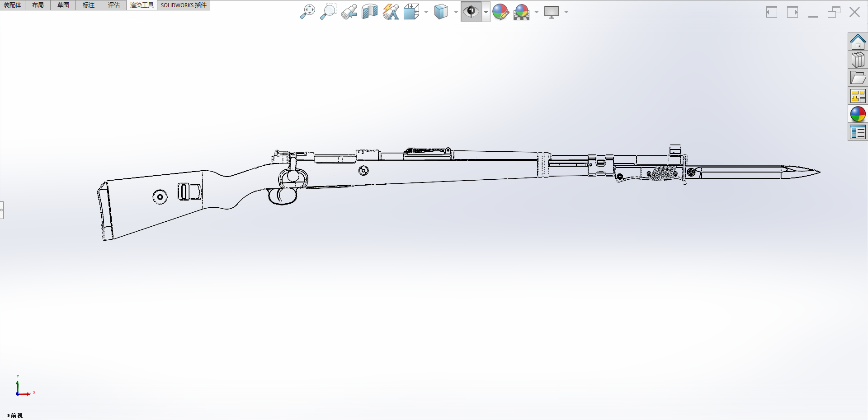The image size is (868, 420).
Task: Select the 渲染工具 tab
Action: [142, 5]
